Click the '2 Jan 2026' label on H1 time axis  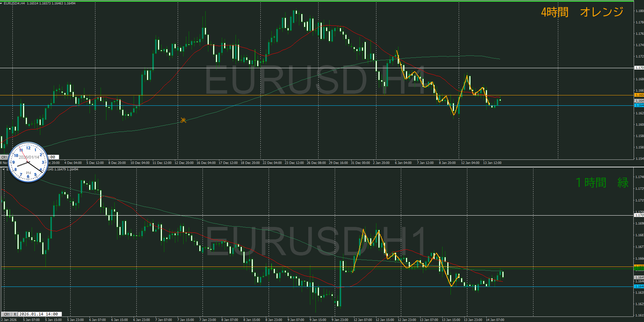[x=9, y=320]
